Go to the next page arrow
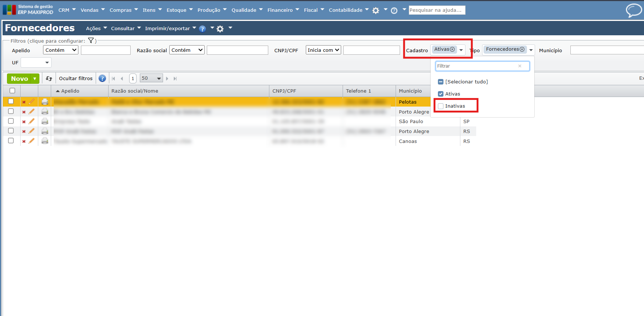 pos(167,79)
